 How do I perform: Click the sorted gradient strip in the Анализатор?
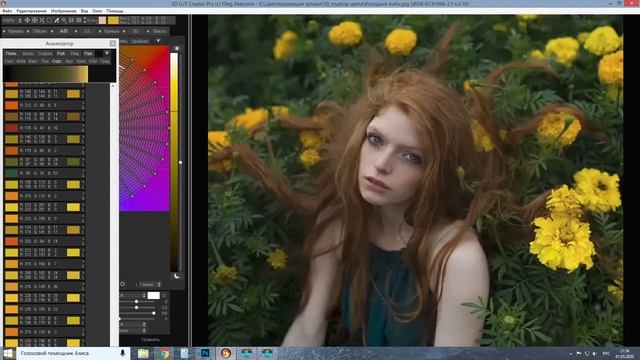[x=46, y=74]
